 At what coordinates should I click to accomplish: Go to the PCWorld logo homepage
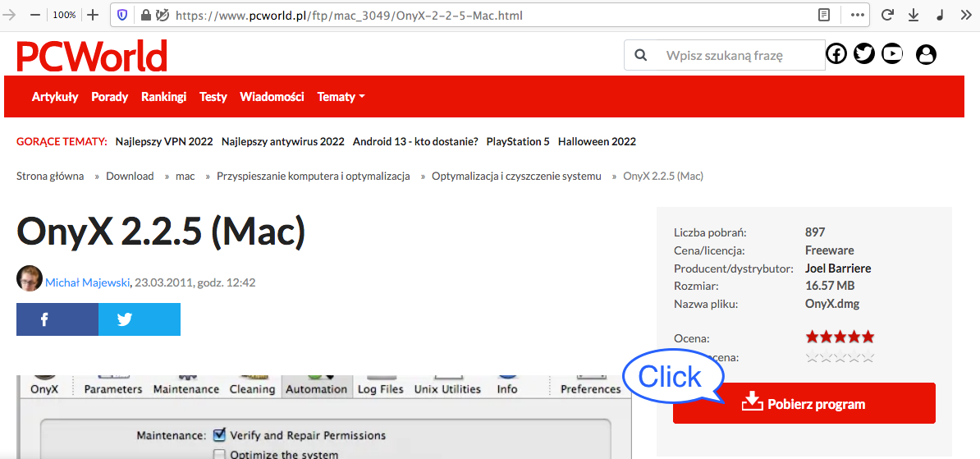[x=92, y=56]
